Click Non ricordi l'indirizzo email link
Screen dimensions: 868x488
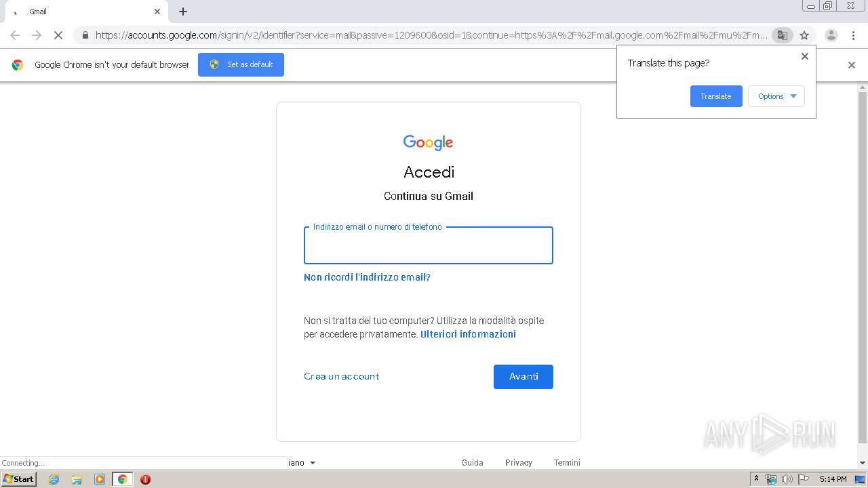pos(367,277)
